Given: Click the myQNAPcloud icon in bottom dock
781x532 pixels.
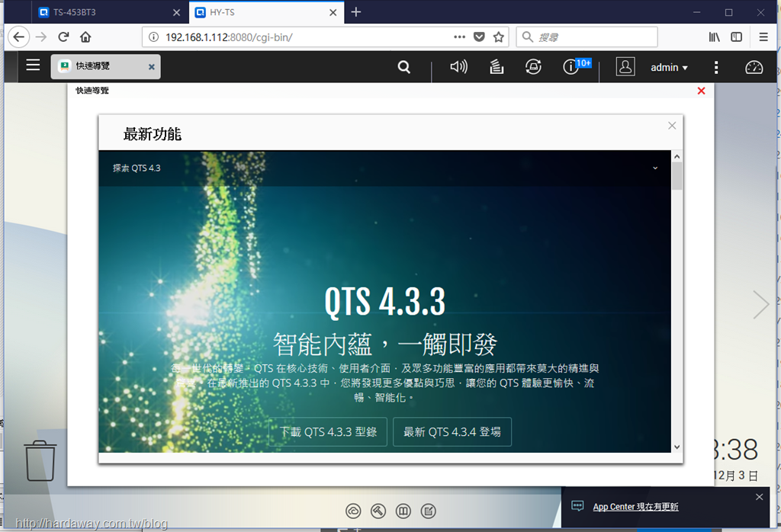Looking at the screenshot, I should (x=353, y=511).
